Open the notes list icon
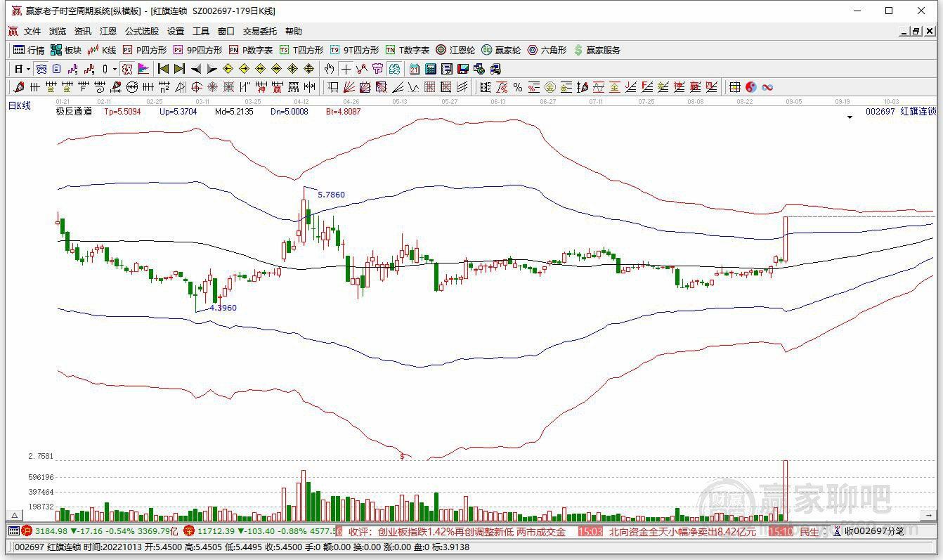The width and height of the screenshot is (943, 560). pos(447,69)
